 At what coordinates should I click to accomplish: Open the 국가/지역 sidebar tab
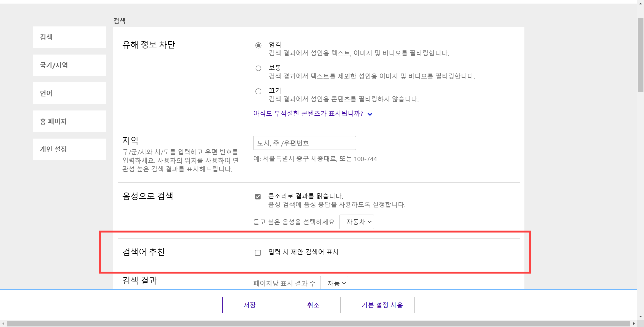tap(69, 65)
